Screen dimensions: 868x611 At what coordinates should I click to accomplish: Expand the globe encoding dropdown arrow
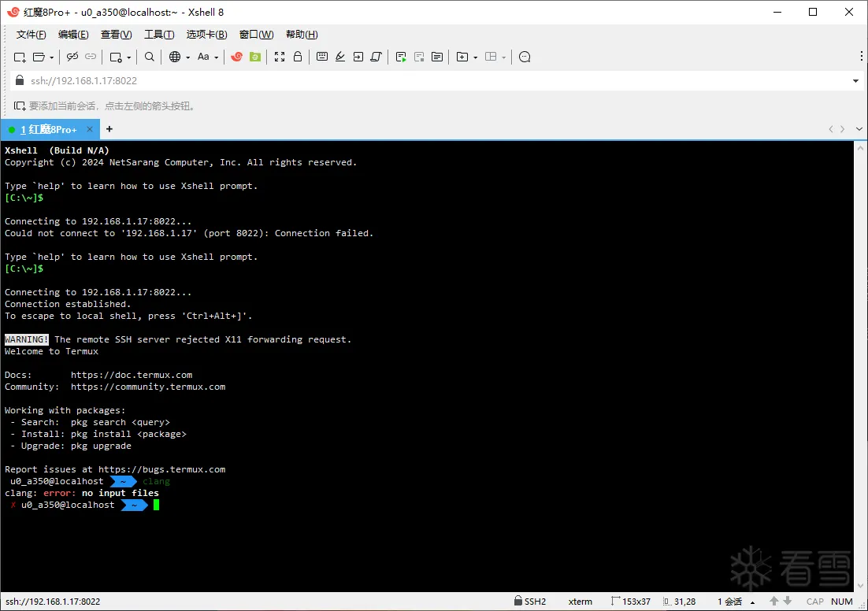(x=187, y=57)
